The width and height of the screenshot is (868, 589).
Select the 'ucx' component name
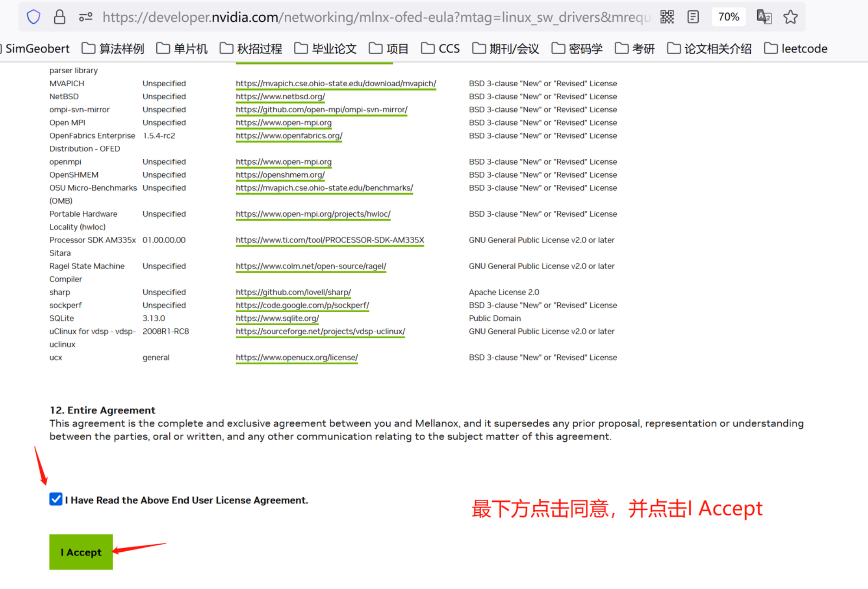56,357
